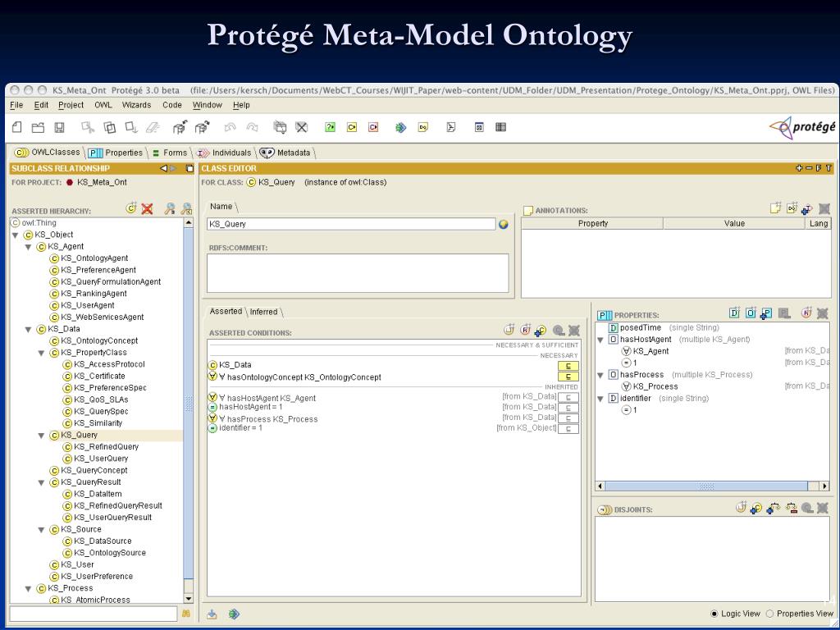
Task: Click the green question-mark toolbar icon
Action: (330, 127)
